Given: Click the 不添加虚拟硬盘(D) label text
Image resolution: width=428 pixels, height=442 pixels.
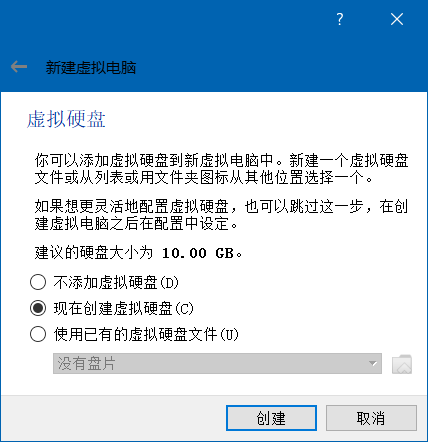Looking at the screenshot, I should coord(116,282).
